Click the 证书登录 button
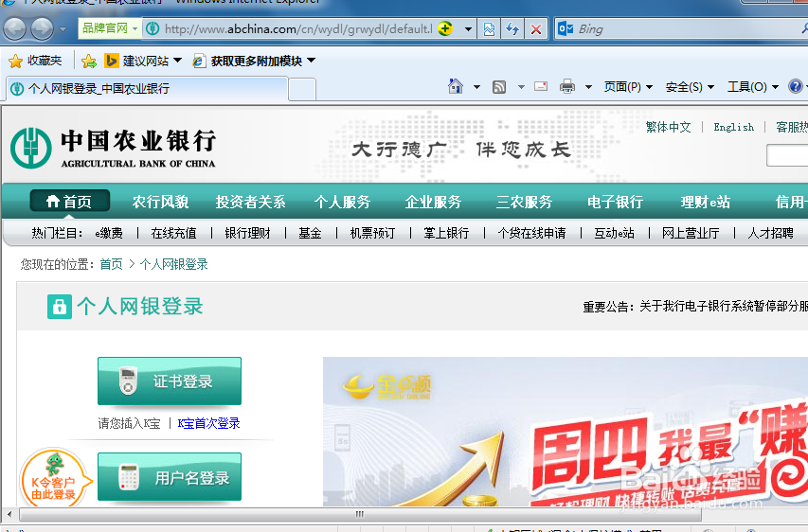The image size is (808, 532). (x=170, y=381)
